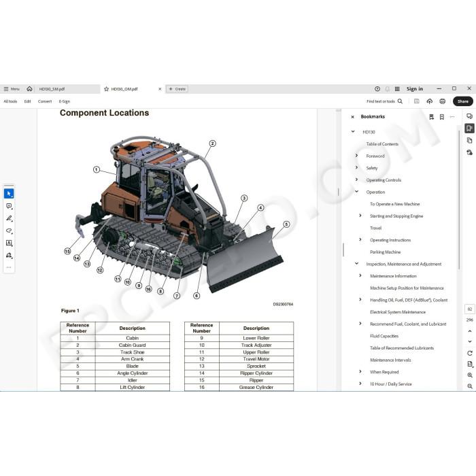
Task: Open the Parking Machine bookmark
Action: [386, 252]
